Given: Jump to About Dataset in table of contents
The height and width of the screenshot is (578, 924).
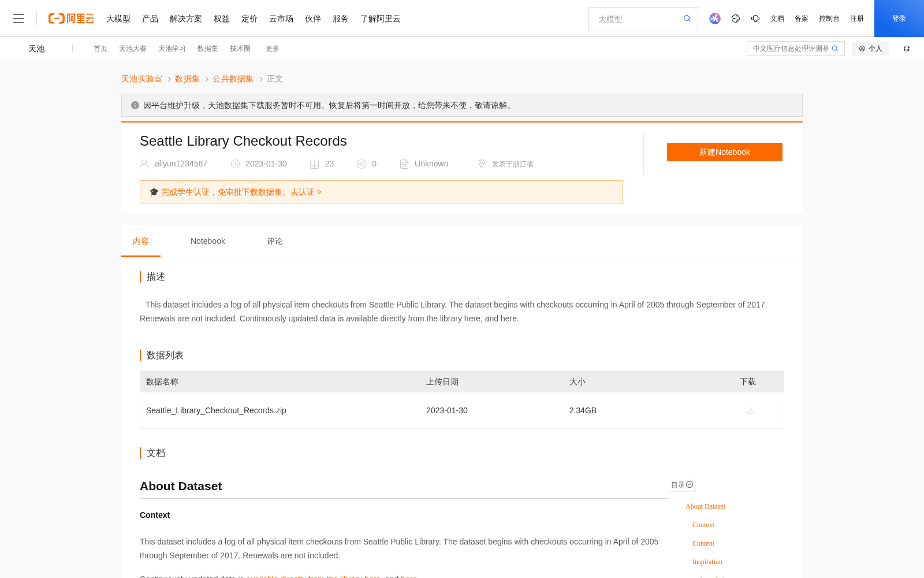Looking at the screenshot, I should pyautogui.click(x=705, y=506).
